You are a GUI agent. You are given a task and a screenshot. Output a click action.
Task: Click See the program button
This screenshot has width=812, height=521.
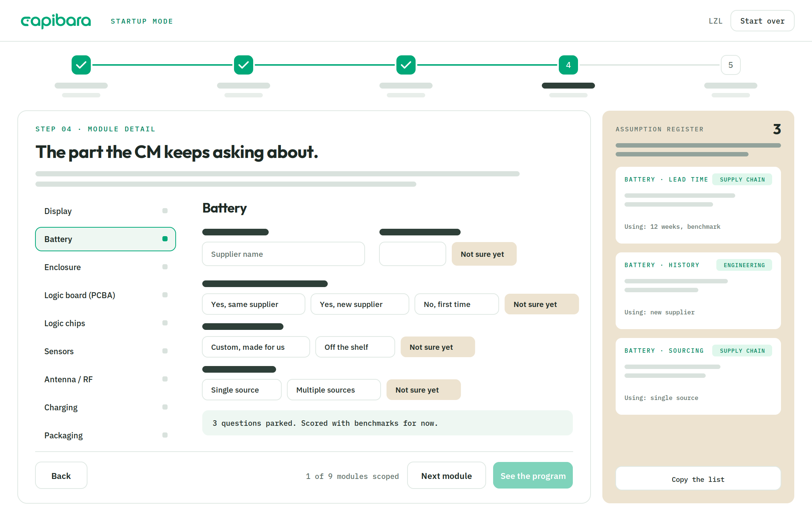tap(533, 475)
